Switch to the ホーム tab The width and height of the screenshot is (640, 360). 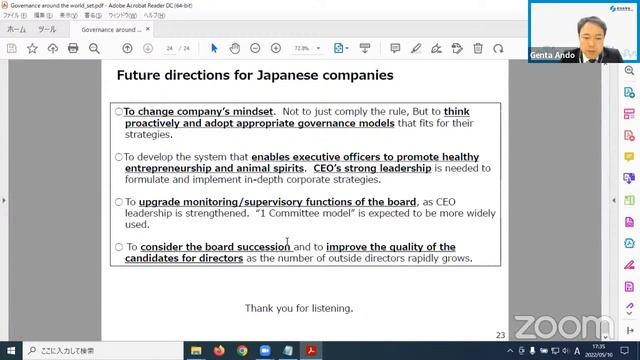16,29
